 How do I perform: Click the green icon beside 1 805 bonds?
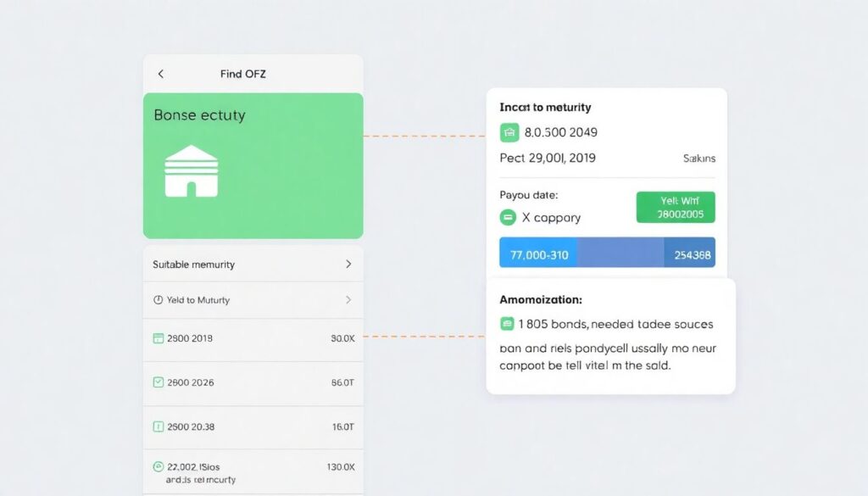(508, 324)
